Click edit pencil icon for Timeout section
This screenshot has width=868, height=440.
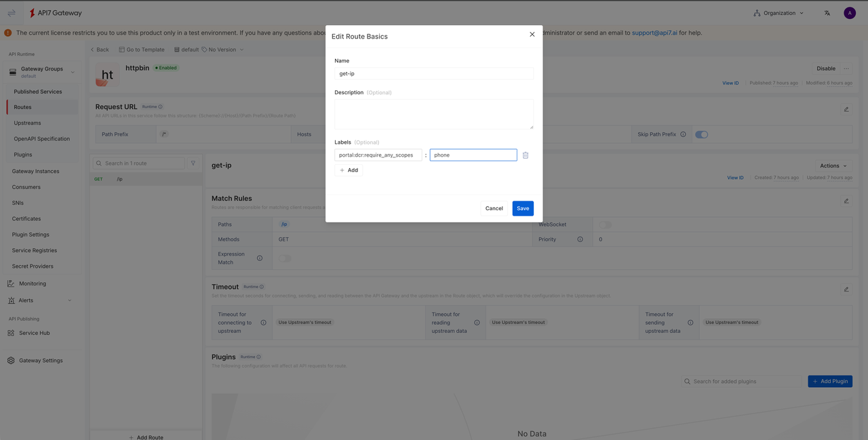click(x=846, y=289)
